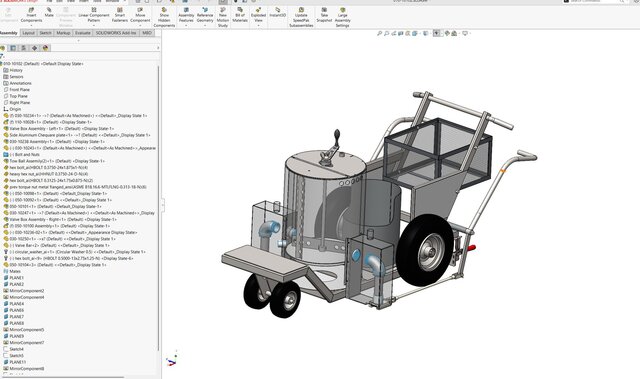This screenshot has height=379, width=640.
Task: Open the Linear Component Pattern tool
Action: coord(94,15)
